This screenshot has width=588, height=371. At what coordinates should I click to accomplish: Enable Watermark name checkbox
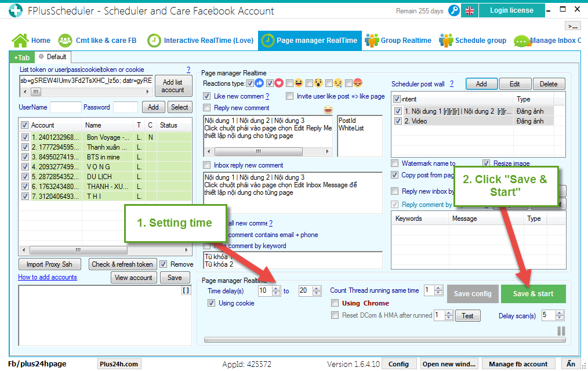[x=394, y=163]
